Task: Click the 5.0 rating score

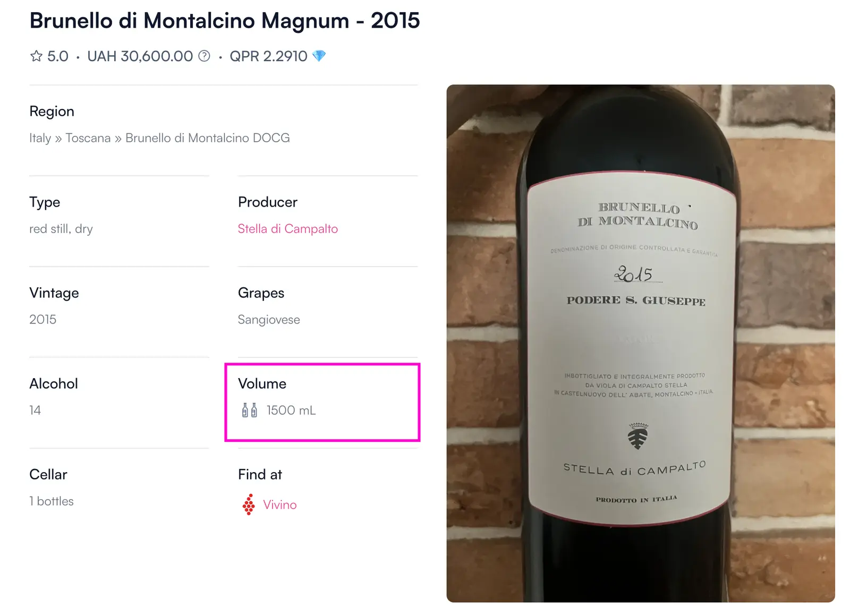Action: coord(57,56)
